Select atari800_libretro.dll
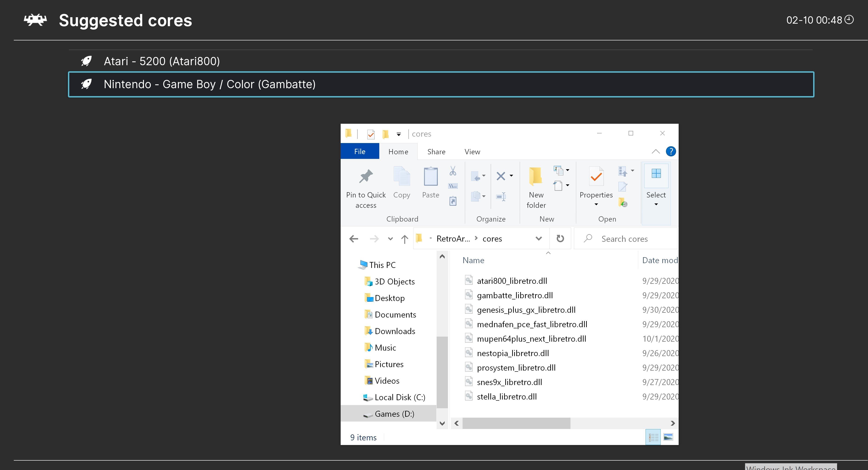868x470 pixels. (512, 281)
